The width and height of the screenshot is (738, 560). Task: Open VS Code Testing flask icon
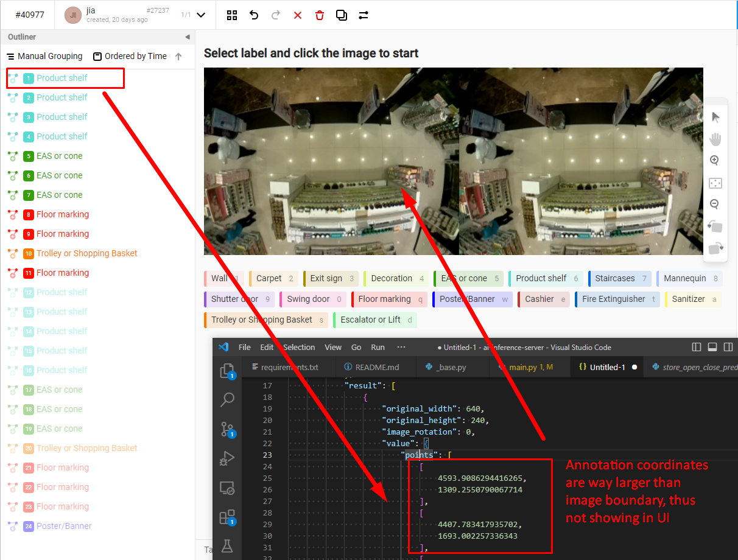[x=227, y=546]
